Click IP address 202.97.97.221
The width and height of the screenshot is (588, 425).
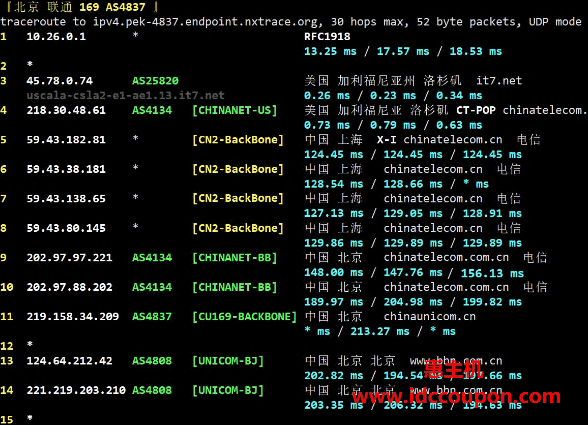(x=69, y=258)
